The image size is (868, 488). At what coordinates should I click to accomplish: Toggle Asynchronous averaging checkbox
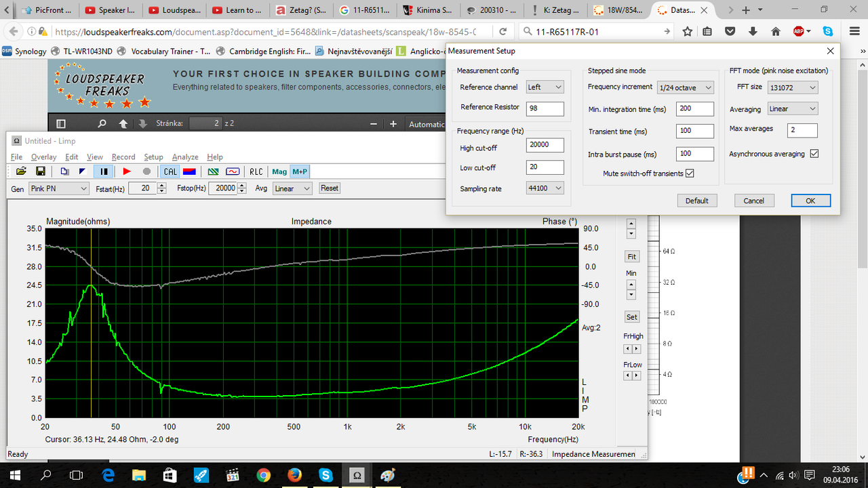(x=814, y=154)
